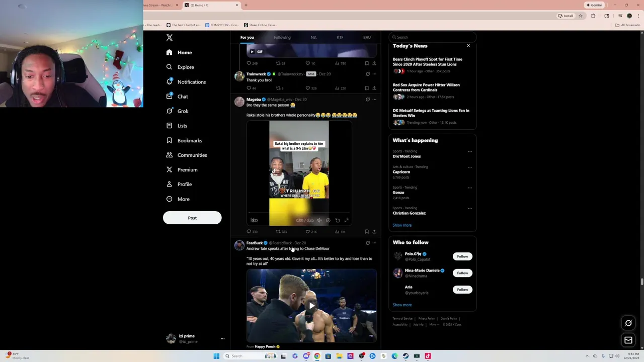Open more options for the FearBuck post
Screen dimensions: 644x362
(x=374, y=243)
